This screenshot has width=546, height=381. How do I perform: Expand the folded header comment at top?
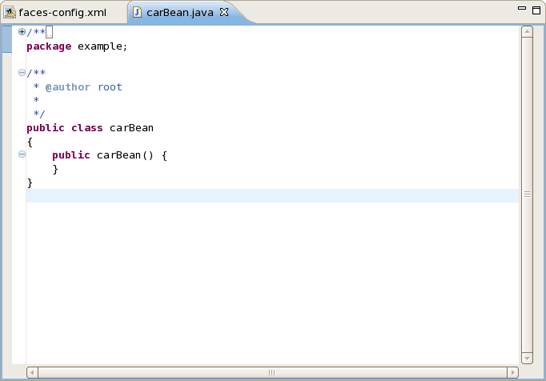click(x=22, y=32)
